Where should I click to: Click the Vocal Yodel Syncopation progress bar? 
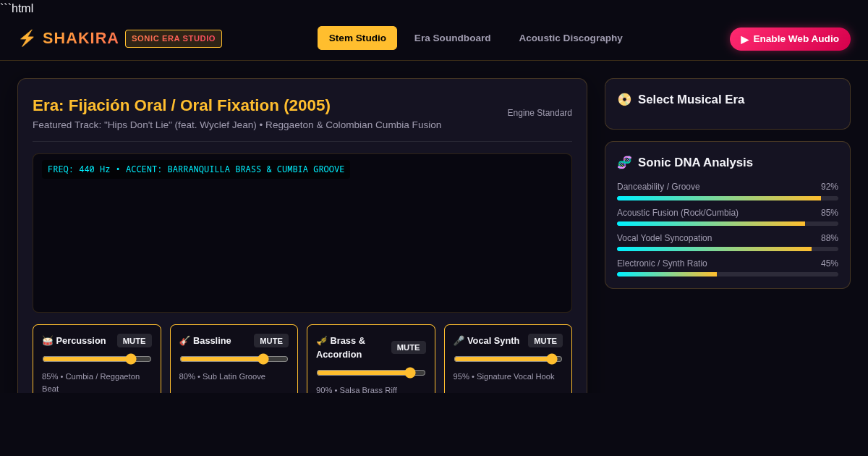728,249
